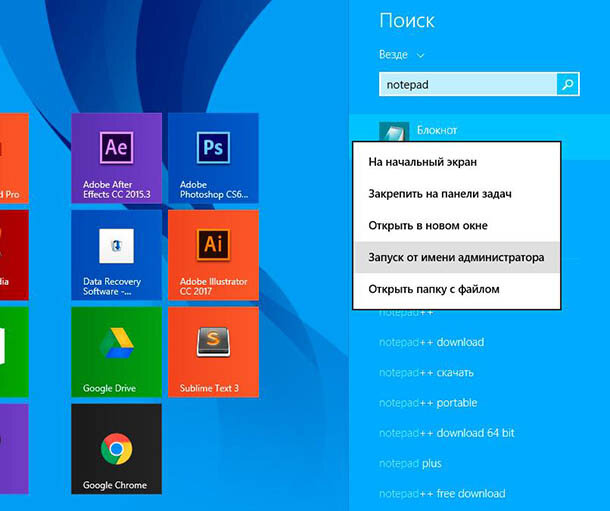Open the Google Drive tile
The height and width of the screenshot is (511, 610).
coord(116,352)
